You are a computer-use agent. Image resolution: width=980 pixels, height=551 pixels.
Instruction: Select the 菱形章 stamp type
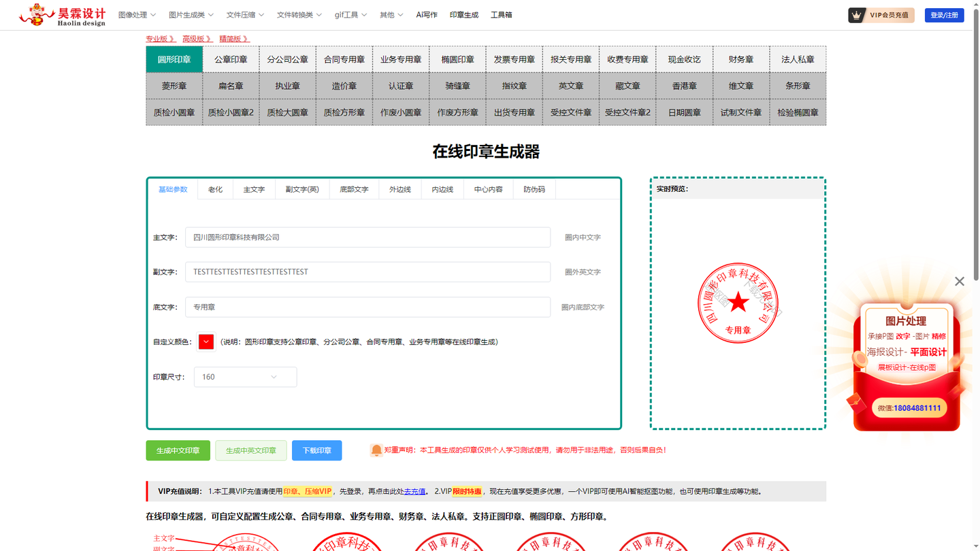(x=174, y=86)
